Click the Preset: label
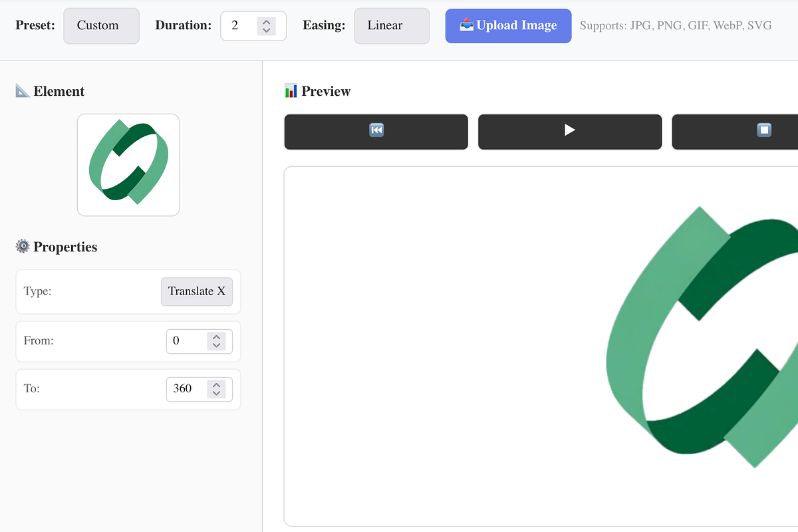Image resolution: width=798 pixels, height=532 pixels. click(35, 25)
